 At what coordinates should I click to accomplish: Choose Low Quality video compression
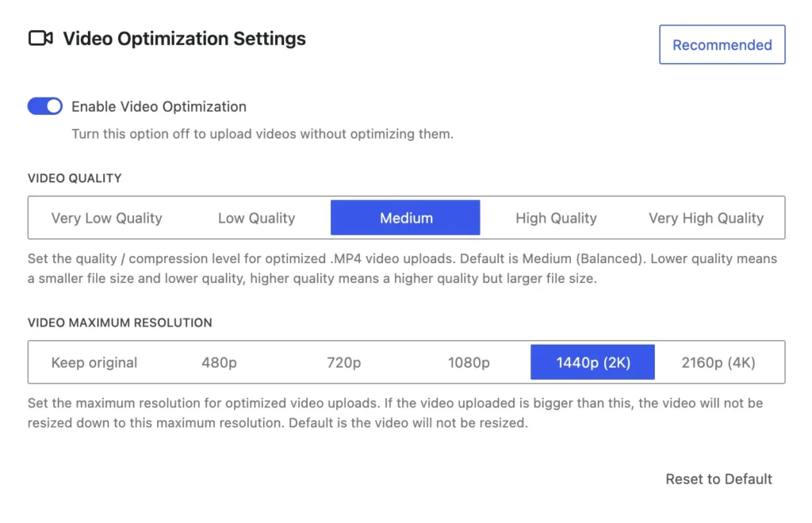tap(256, 218)
